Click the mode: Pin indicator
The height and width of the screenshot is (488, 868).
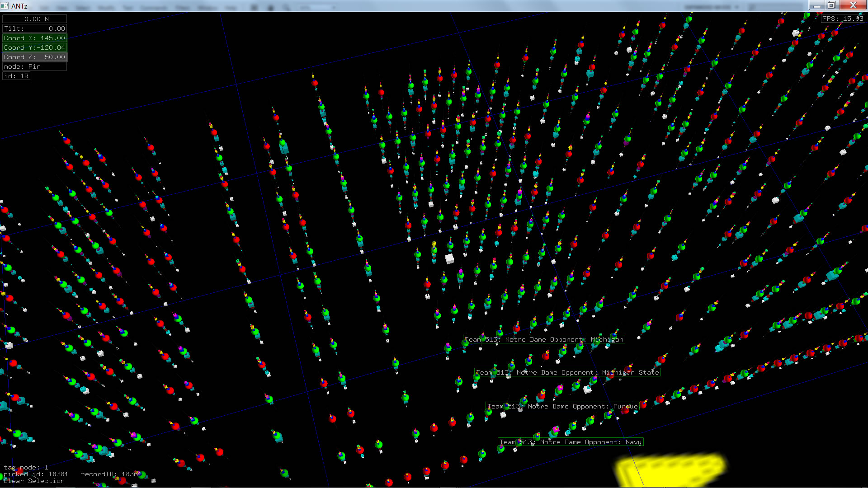[35, 66]
